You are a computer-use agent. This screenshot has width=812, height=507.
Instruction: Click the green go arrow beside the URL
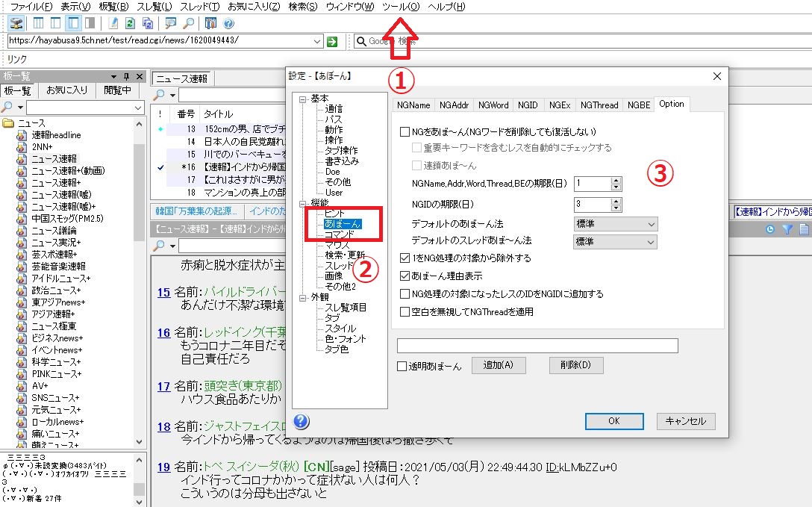pyautogui.click(x=332, y=41)
